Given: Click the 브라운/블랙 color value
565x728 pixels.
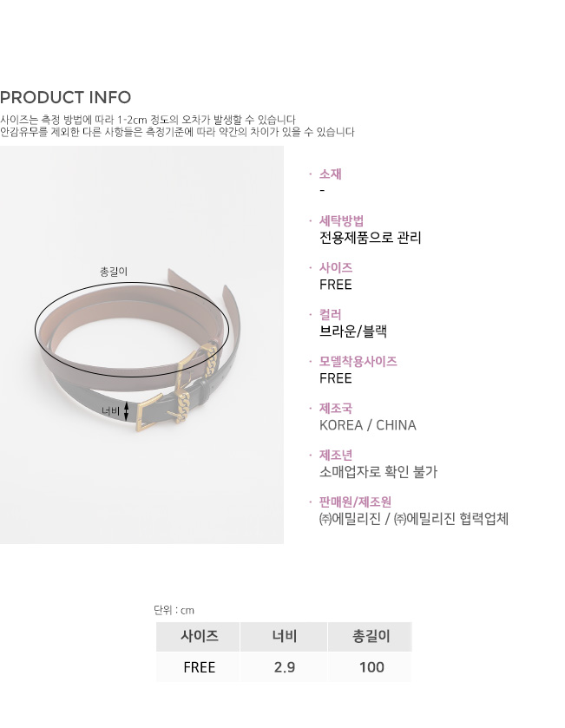Looking at the screenshot, I should tap(353, 331).
